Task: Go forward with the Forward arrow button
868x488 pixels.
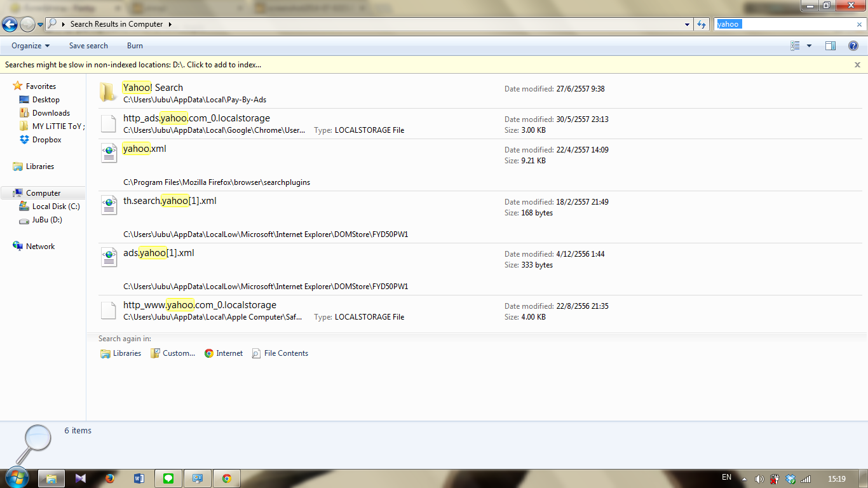Action: 27,24
